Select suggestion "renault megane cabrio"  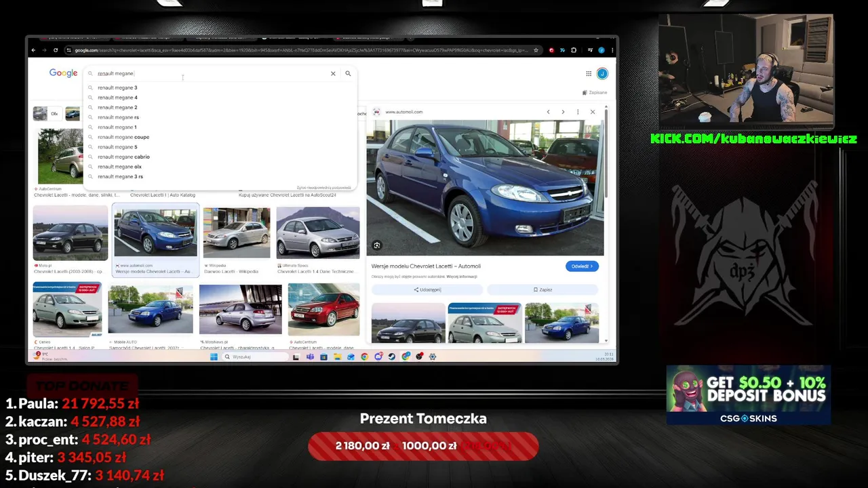(220, 157)
